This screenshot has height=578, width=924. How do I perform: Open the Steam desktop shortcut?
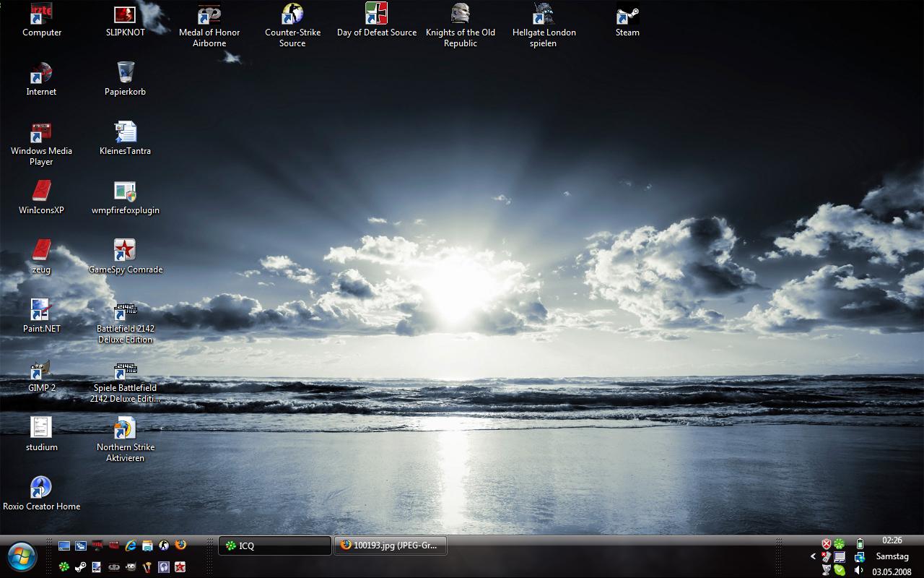pos(627,16)
